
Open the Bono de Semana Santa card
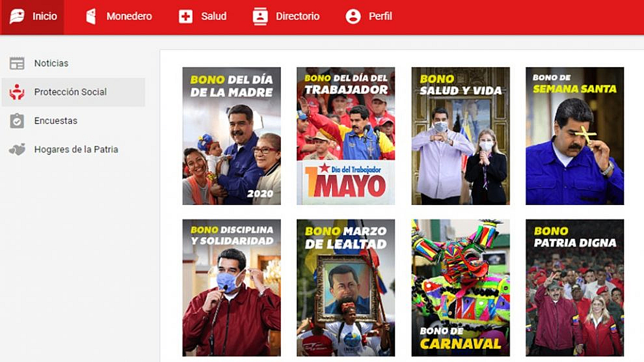(x=574, y=136)
